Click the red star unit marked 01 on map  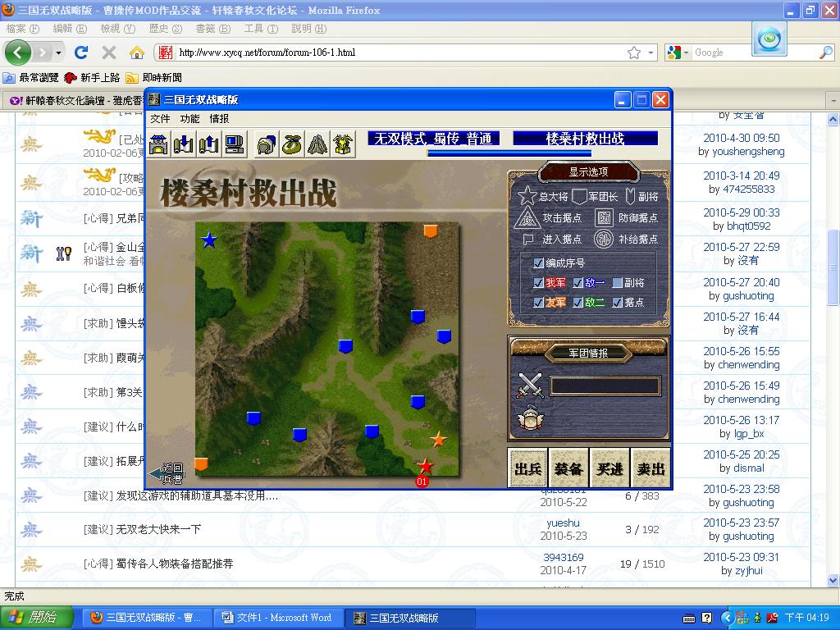(425, 467)
